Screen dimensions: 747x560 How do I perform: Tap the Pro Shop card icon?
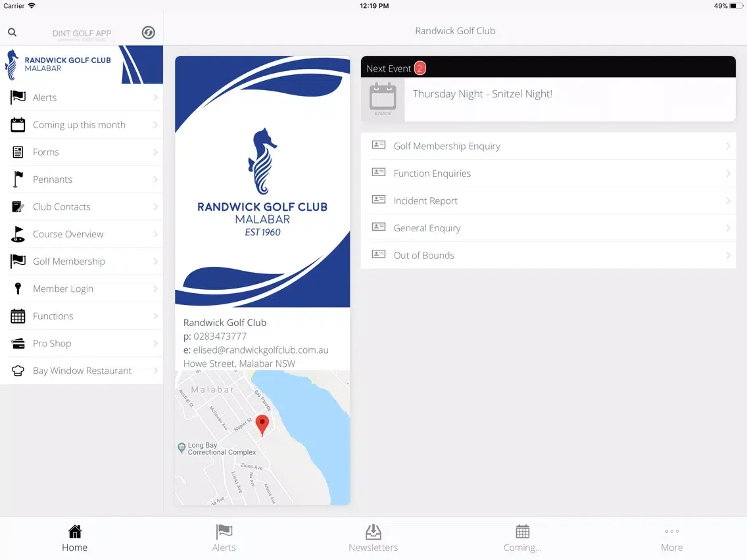(x=18, y=343)
